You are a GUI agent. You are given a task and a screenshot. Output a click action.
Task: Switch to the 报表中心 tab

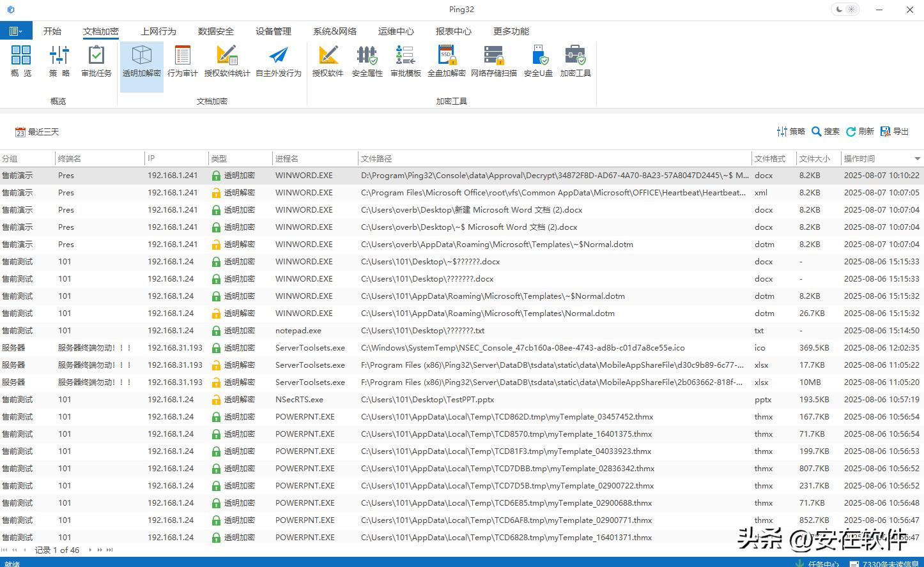point(453,31)
